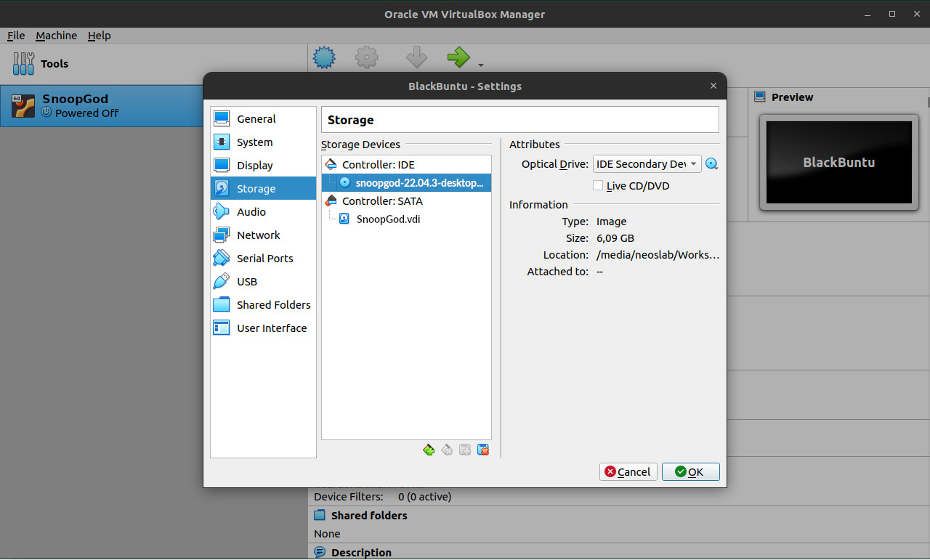Open the Optical Drive IDE Secondary dropdown

pos(647,164)
